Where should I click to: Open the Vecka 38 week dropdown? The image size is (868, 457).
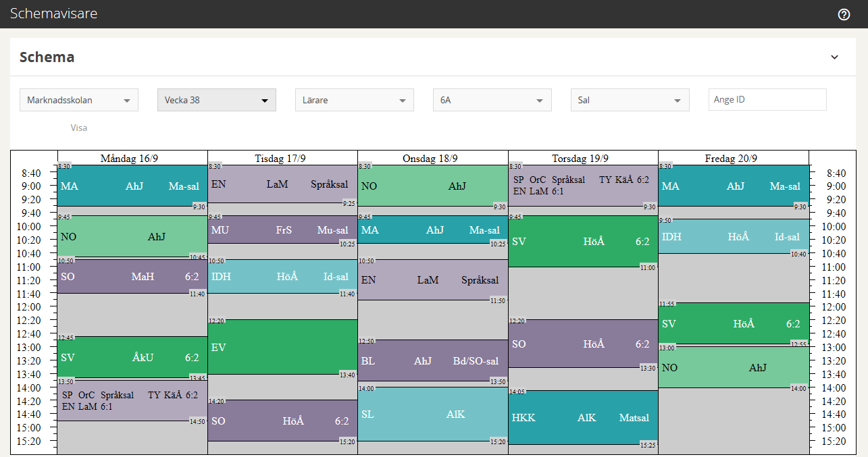point(216,100)
